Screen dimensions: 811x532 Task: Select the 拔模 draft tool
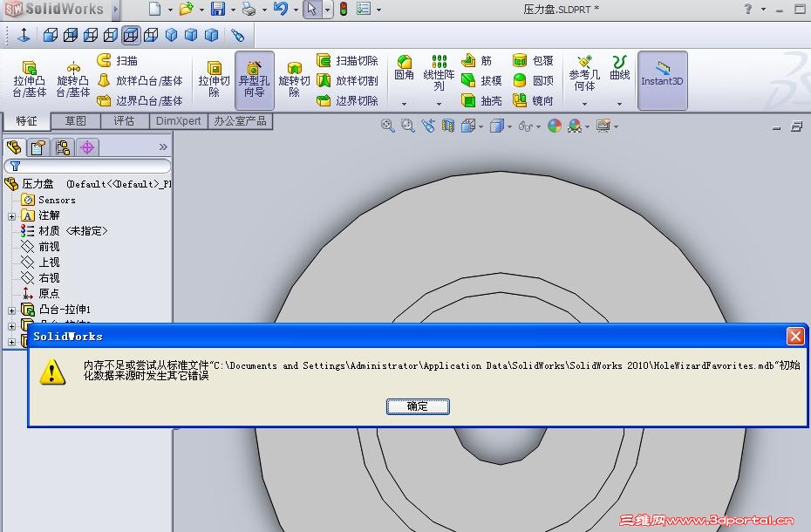[481, 80]
